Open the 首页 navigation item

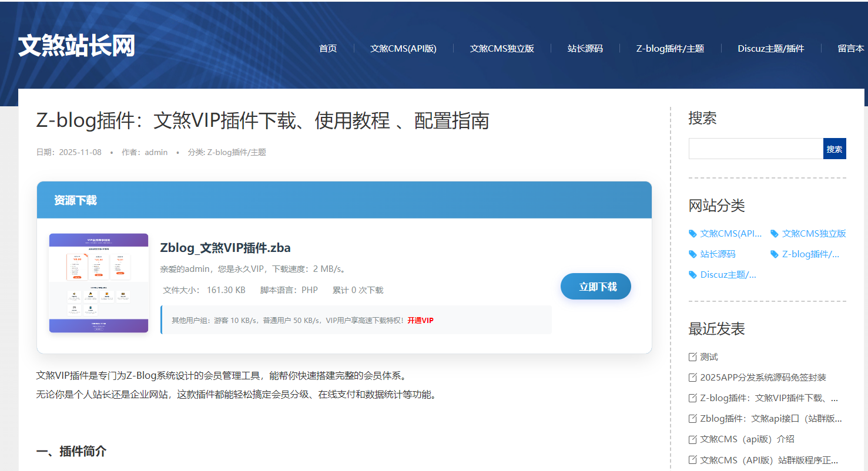[328, 48]
